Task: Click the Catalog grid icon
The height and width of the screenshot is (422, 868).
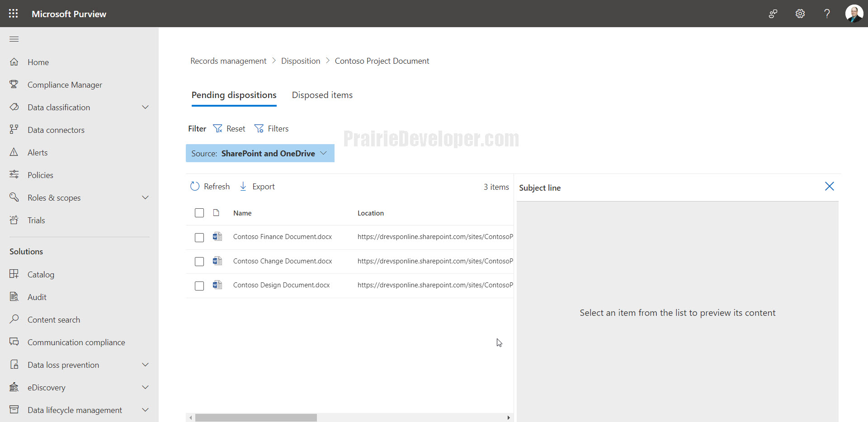Action: click(14, 274)
